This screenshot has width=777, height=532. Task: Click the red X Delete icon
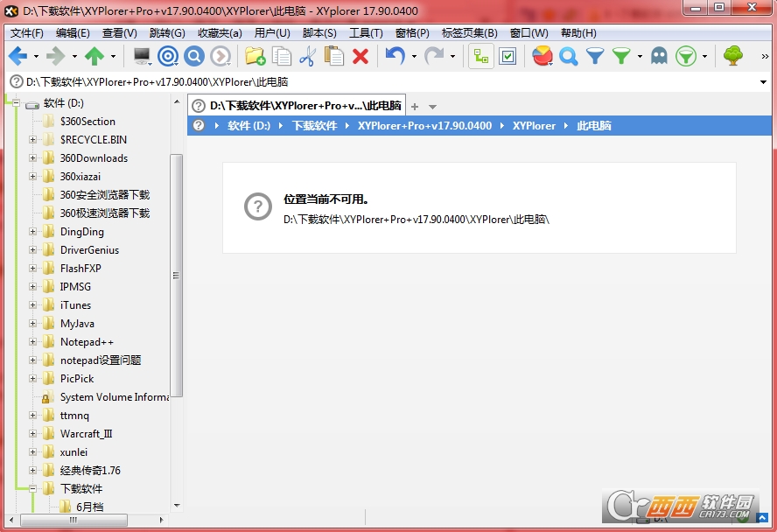coord(360,56)
